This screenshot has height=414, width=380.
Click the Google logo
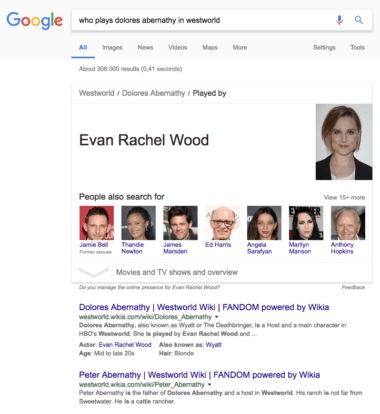tap(34, 20)
